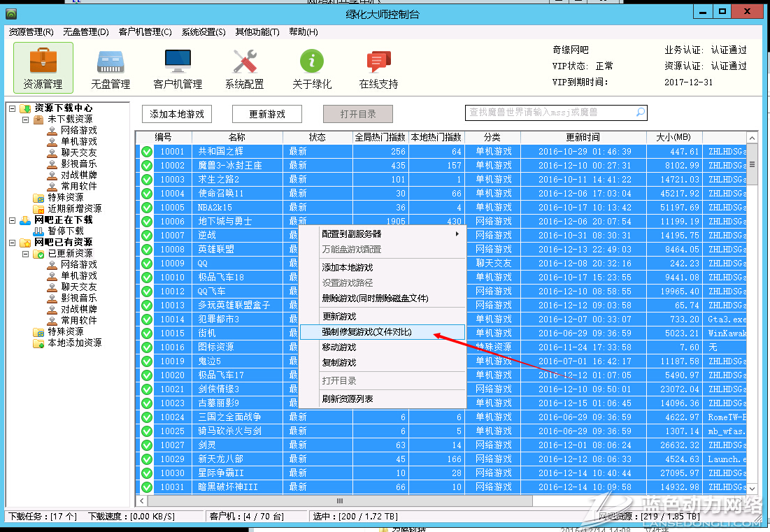Open the 资源管理 briefcase toolbar icon
This screenshot has height=532, width=770.
coord(43,62)
